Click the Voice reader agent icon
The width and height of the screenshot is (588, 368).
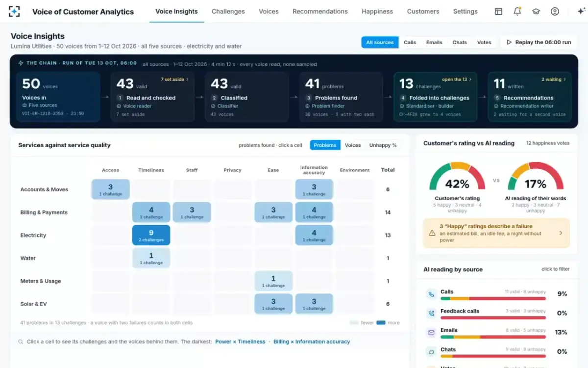coord(119,106)
